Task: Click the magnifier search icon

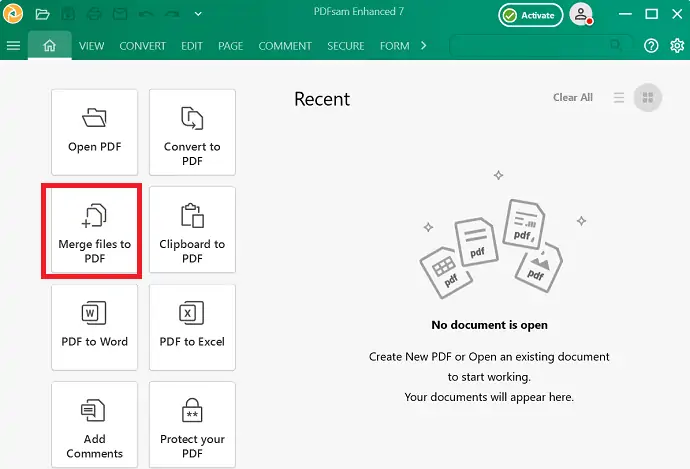Action: pos(616,45)
